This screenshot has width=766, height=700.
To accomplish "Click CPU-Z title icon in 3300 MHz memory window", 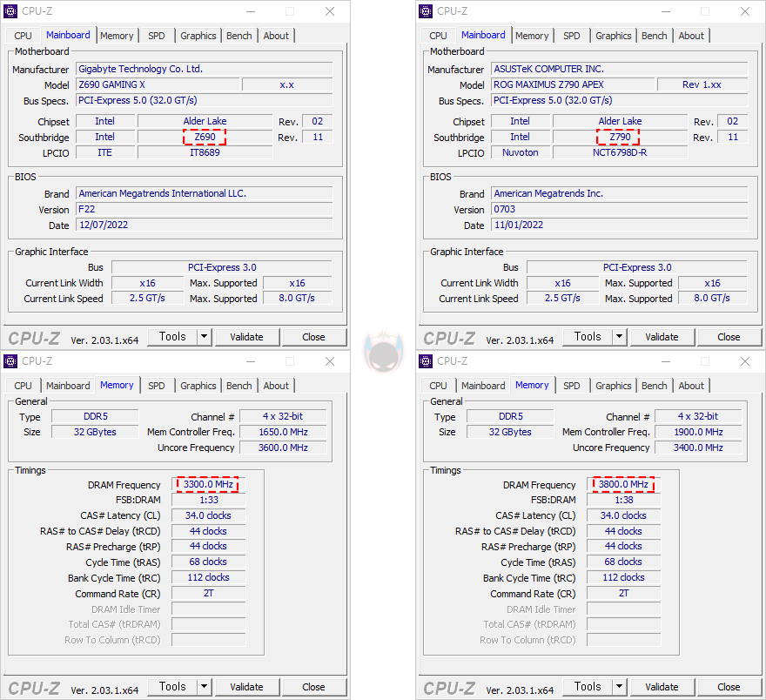I will (10, 360).
